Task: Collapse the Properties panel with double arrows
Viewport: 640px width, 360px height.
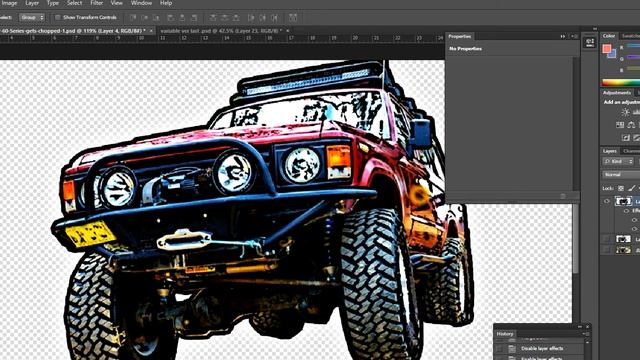Action: (x=563, y=36)
